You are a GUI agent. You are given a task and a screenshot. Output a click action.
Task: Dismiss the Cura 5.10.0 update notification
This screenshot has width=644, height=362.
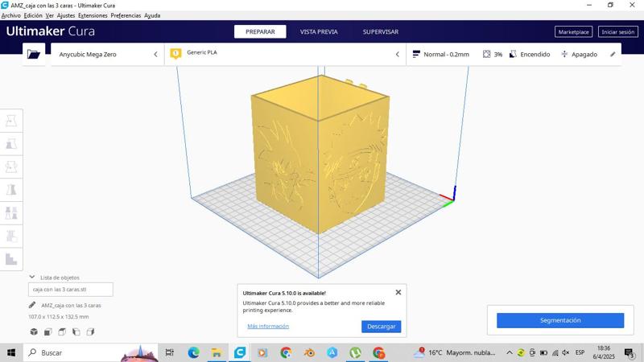pos(398,292)
